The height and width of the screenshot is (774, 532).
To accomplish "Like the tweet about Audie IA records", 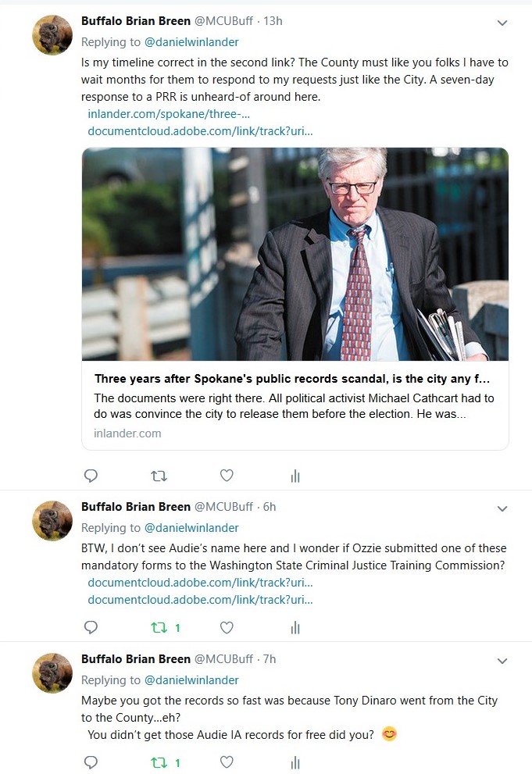I will [227, 762].
